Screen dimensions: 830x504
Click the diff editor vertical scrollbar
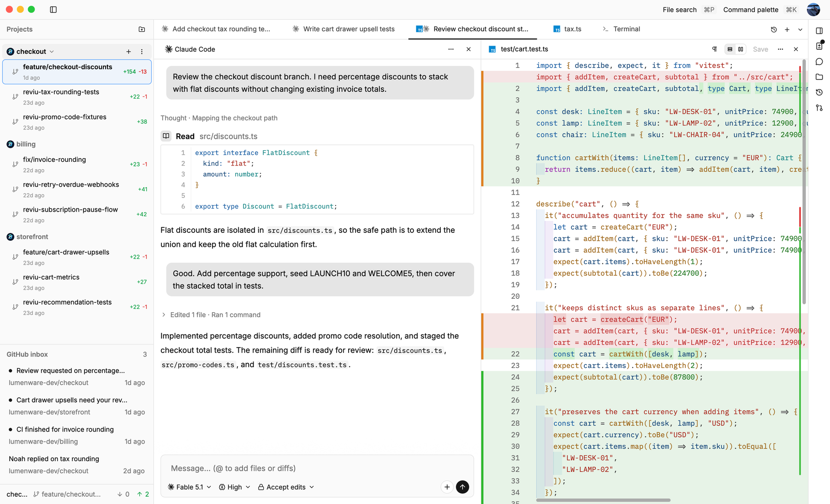[x=804, y=182]
